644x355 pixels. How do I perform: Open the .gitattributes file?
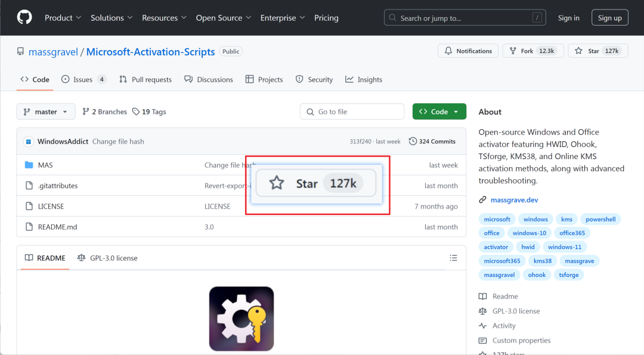(58, 185)
